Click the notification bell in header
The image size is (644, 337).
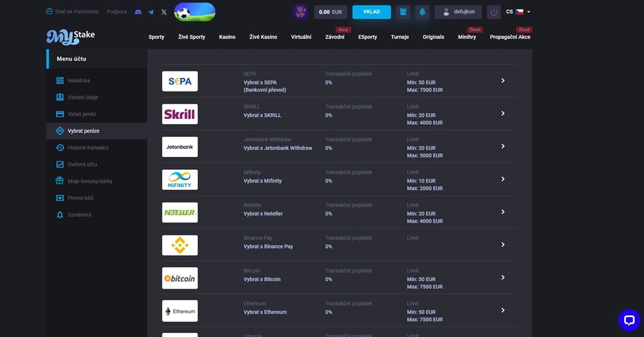pos(422,12)
